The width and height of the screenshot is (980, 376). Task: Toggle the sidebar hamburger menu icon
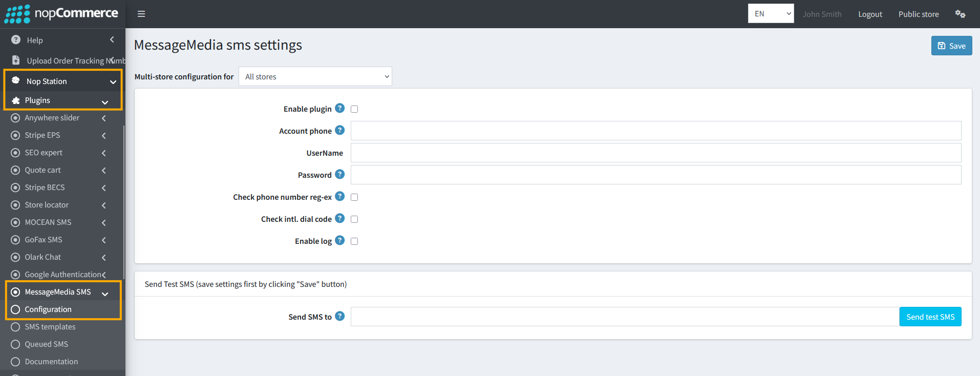pos(141,14)
